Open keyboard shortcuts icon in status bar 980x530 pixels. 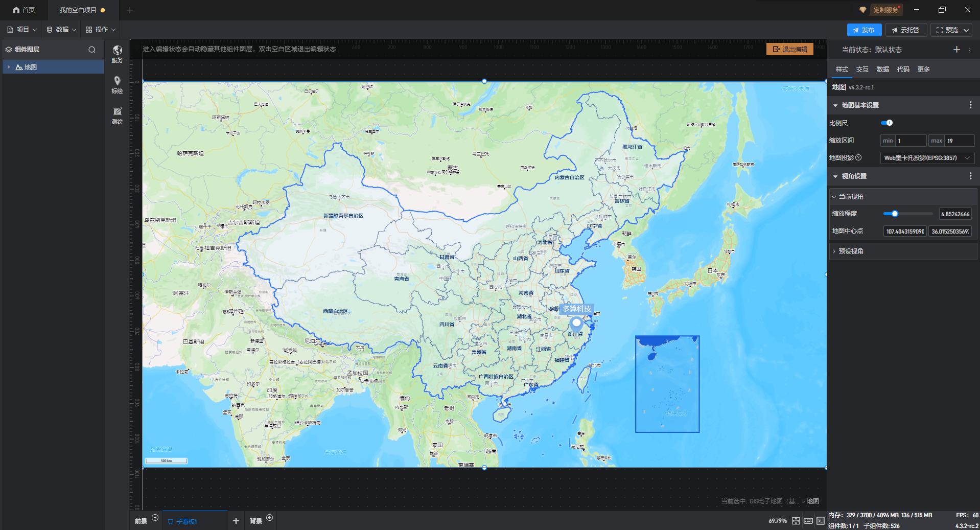[808, 521]
